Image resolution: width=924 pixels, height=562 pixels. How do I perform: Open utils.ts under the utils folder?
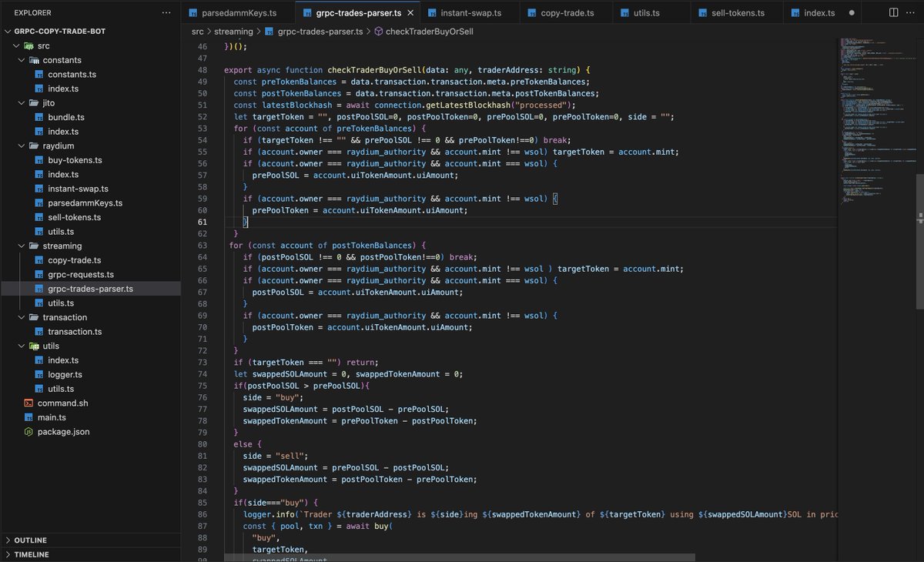61,389
